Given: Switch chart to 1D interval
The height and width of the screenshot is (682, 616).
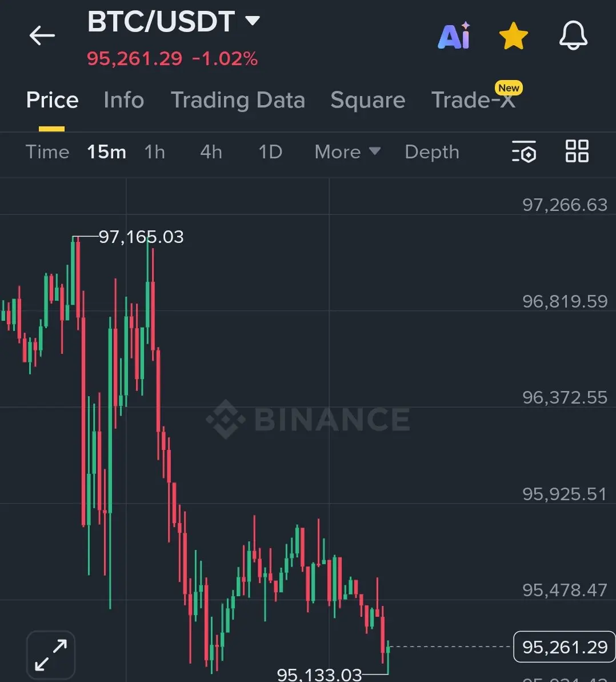Looking at the screenshot, I should [x=270, y=152].
